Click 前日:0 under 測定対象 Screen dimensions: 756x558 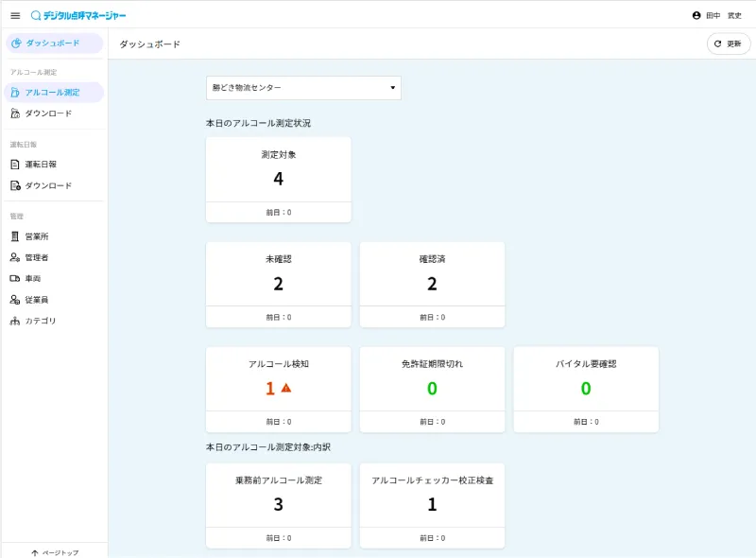pos(279,213)
